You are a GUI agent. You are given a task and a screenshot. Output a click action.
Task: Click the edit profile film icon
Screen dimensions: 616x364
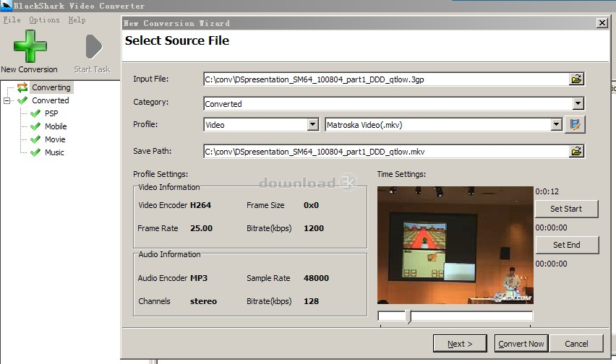(575, 125)
